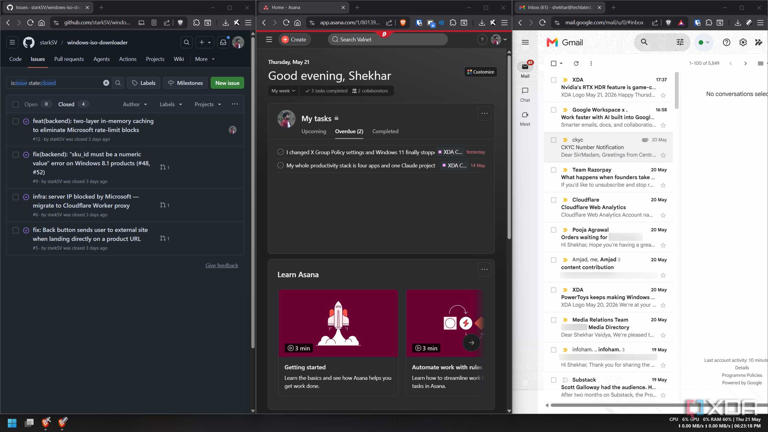This screenshot has height=432, width=768.
Task: Open Pull requests tab in GitHub
Action: (x=69, y=59)
